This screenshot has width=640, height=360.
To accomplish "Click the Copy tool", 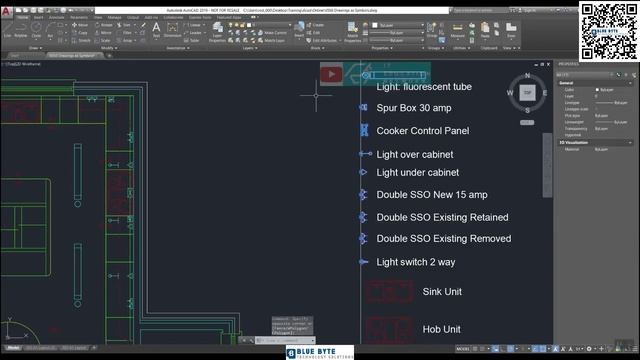I will pos(80,33).
